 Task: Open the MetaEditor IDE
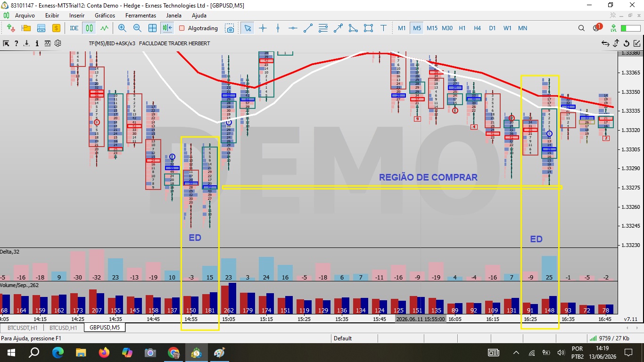pos(74,28)
